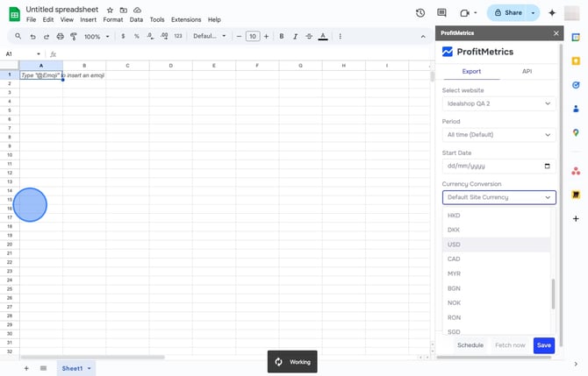Image resolution: width=588 pixels, height=376 pixels.
Task: Open Google Calendar in side panel
Action: coord(576,37)
